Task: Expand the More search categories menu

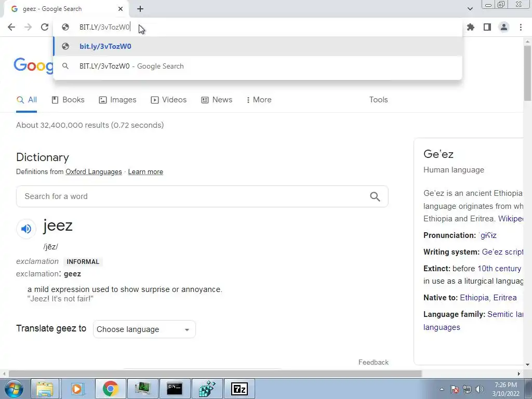Action: click(259, 100)
